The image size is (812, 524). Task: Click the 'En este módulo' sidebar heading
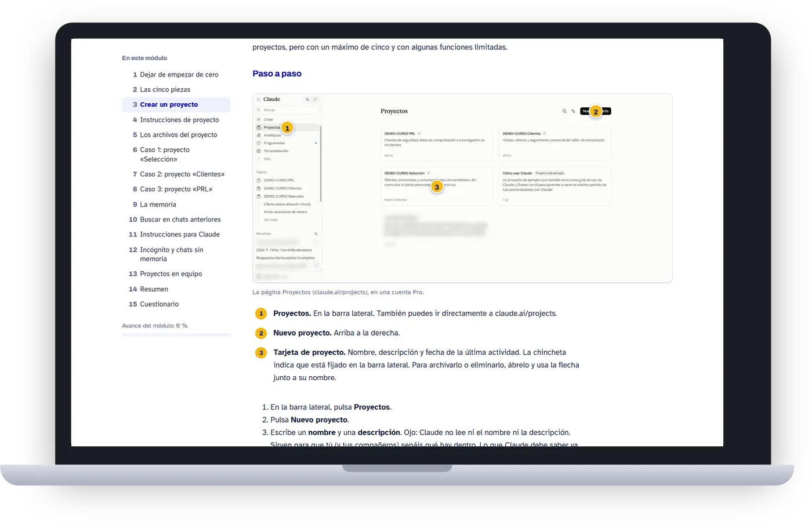coord(144,58)
